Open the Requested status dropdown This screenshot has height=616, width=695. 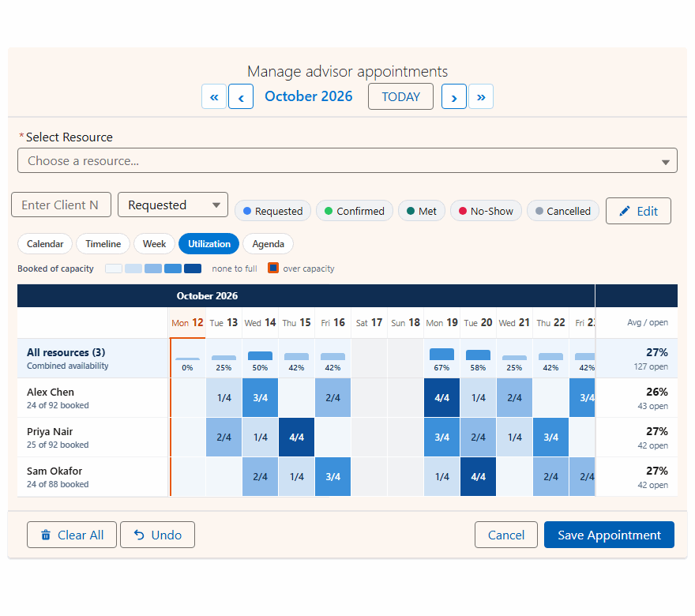(x=173, y=205)
